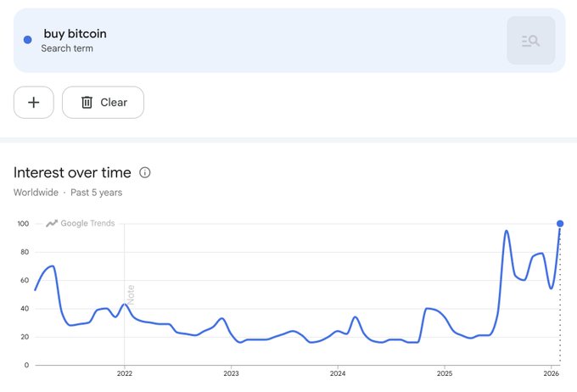The width and height of the screenshot is (577, 392).
Task: Click the 100 label on the vertical axis
Action: (23, 224)
